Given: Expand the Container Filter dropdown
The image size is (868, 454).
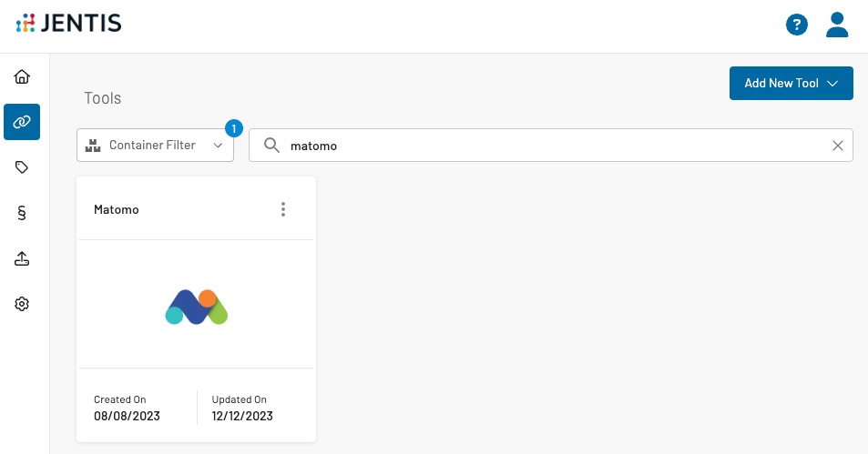Looking at the screenshot, I should coord(151,146).
